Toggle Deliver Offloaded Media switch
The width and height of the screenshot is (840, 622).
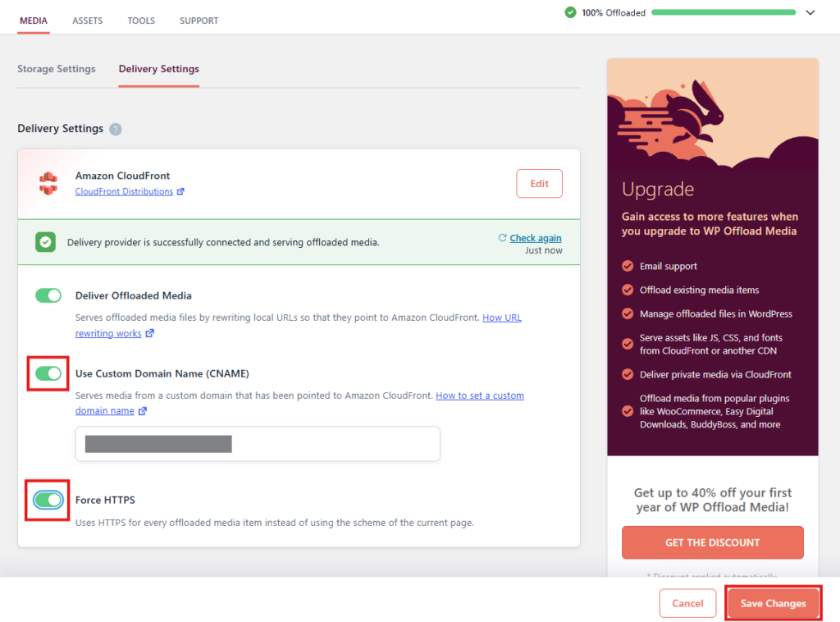click(48, 295)
